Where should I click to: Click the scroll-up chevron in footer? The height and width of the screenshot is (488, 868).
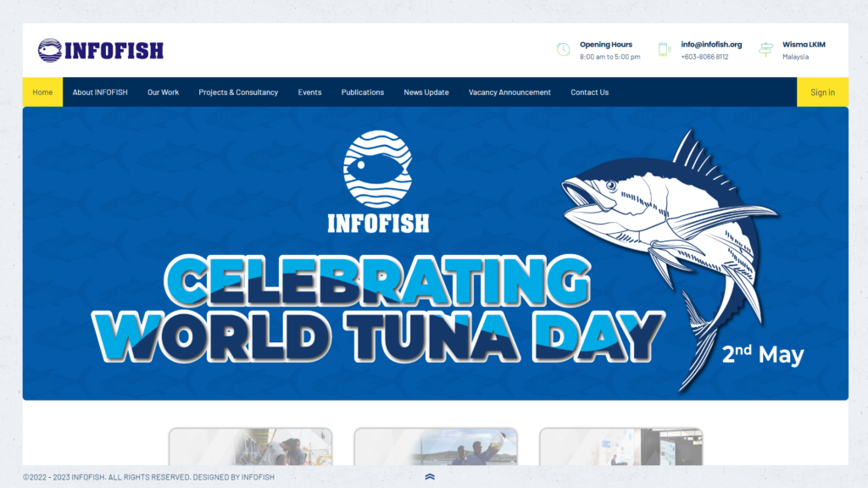[430, 477]
